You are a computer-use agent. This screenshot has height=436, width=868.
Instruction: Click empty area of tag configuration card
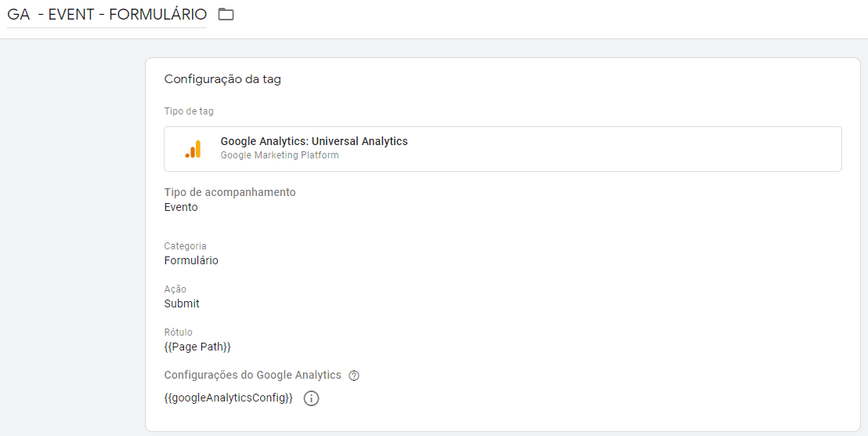(588, 298)
